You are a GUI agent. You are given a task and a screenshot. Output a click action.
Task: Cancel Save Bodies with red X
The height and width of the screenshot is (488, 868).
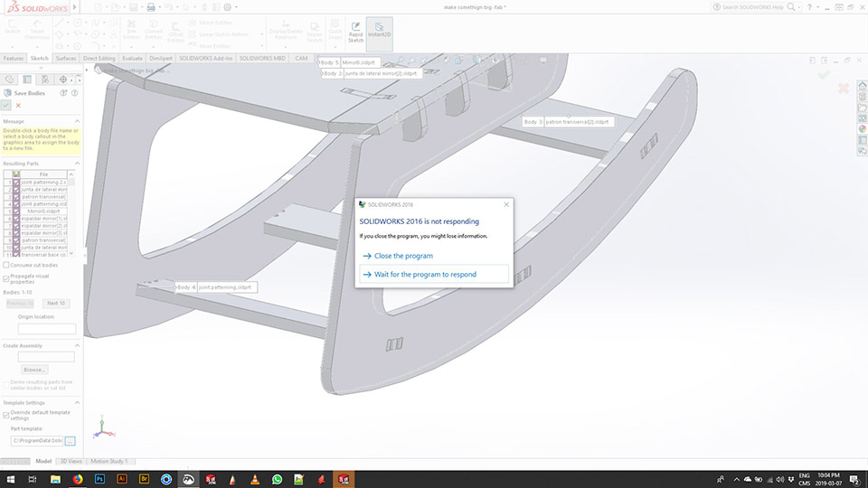[x=18, y=105]
